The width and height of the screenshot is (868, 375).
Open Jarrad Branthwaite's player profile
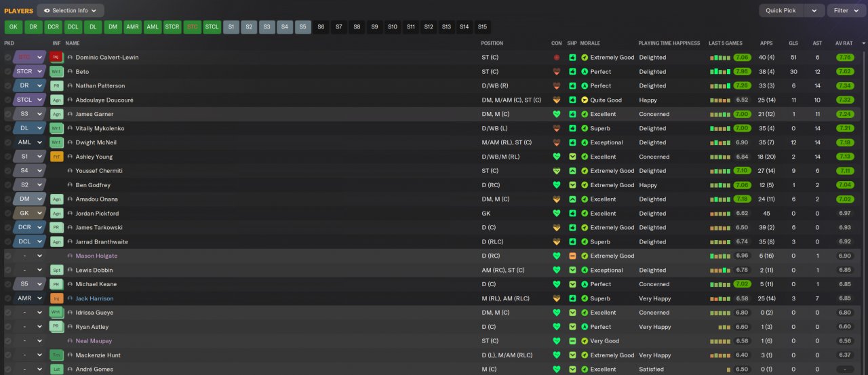(x=102, y=242)
